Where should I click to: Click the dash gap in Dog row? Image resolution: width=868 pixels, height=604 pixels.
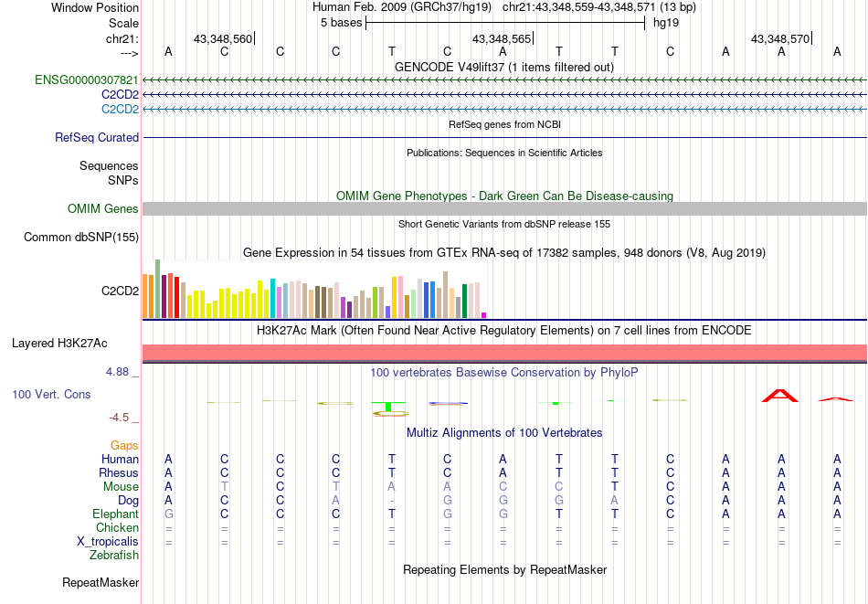click(392, 501)
